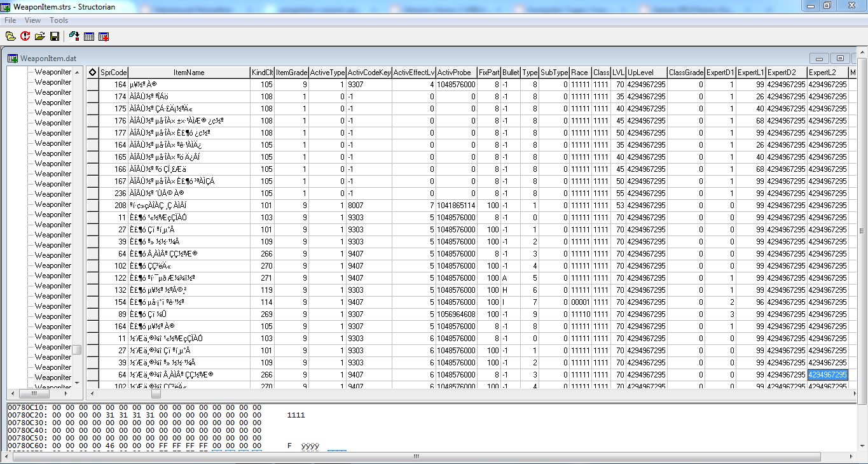This screenshot has width=868, height=464.
Task: Click the Bullet cell with value H
Action: coord(511,290)
